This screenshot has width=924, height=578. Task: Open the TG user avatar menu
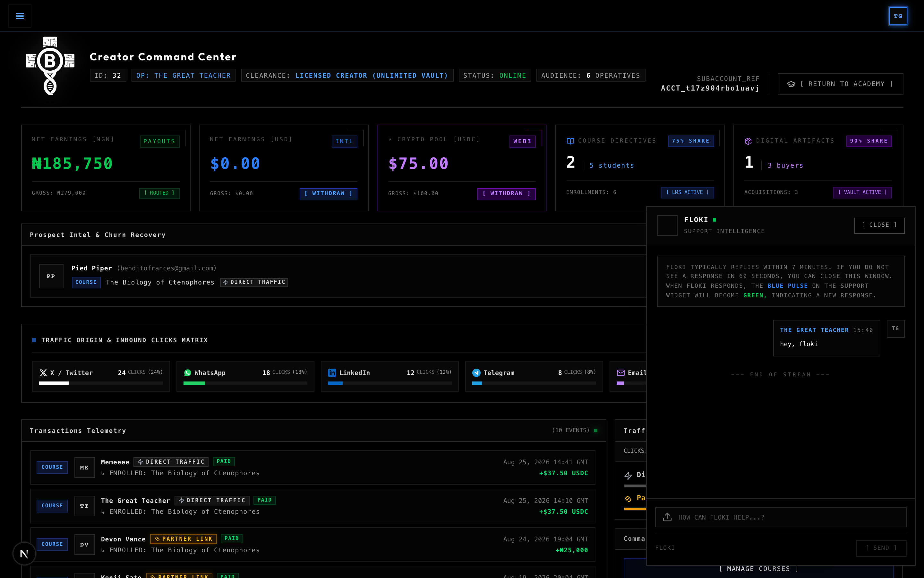[x=898, y=16]
